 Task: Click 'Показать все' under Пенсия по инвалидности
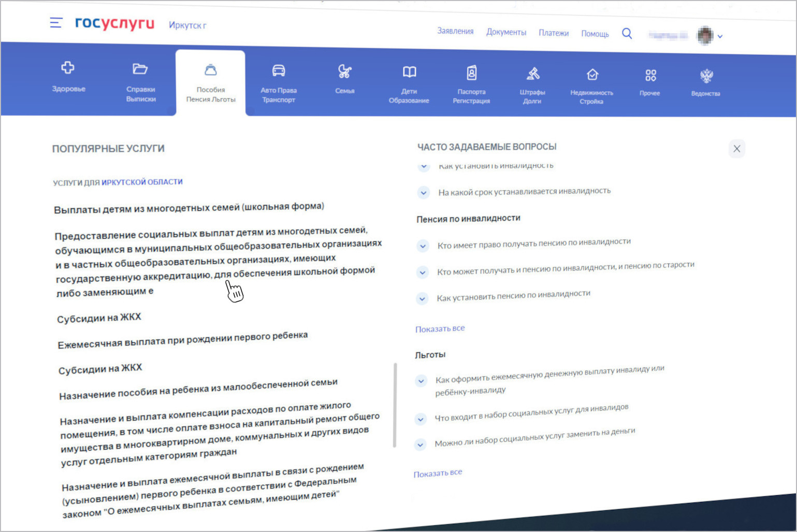click(440, 328)
